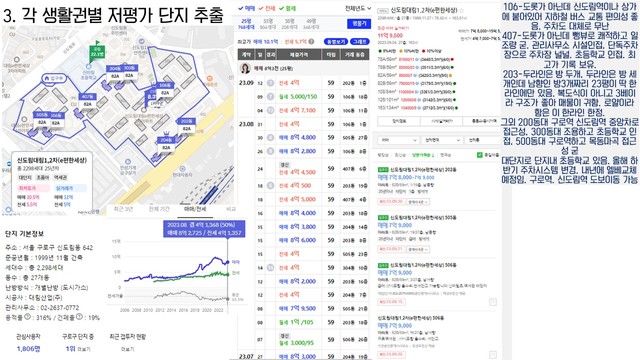The height and width of the screenshot is (360, 640).
Task: Expand dropdown on the 202동 listing date row
Action: pyautogui.click(x=418, y=202)
